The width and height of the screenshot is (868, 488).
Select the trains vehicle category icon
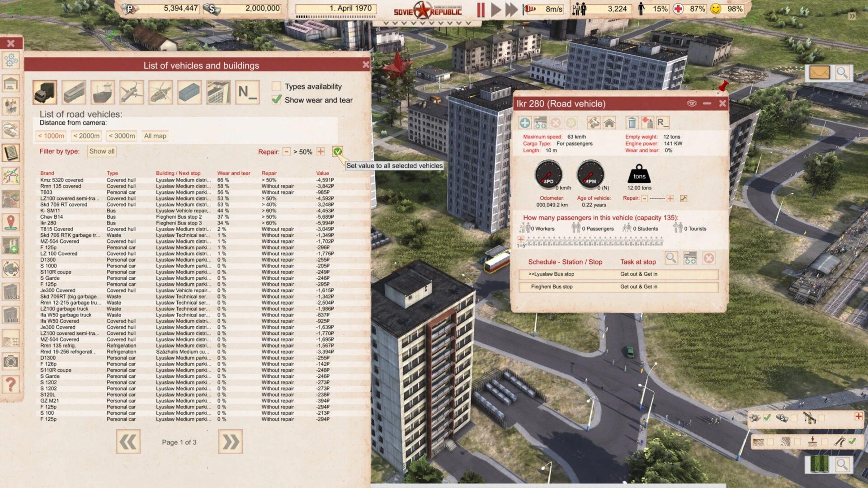pos(74,92)
